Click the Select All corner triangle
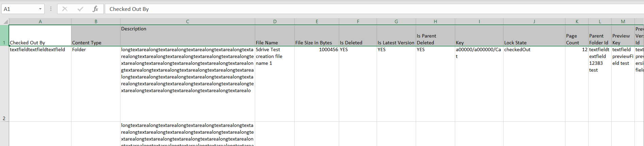This screenshot has height=146, width=644. [x=4, y=21]
